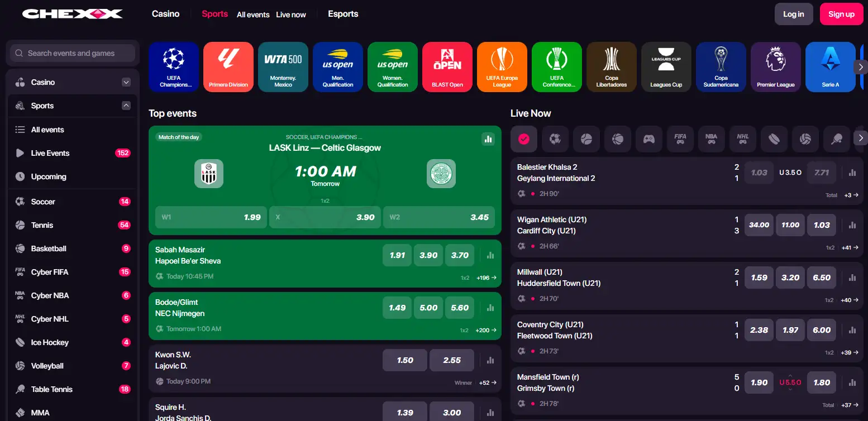Open stats chart for Wigan Athletic match
Image resolution: width=868 pixels, height=421 pixels.
coord(852,225)
